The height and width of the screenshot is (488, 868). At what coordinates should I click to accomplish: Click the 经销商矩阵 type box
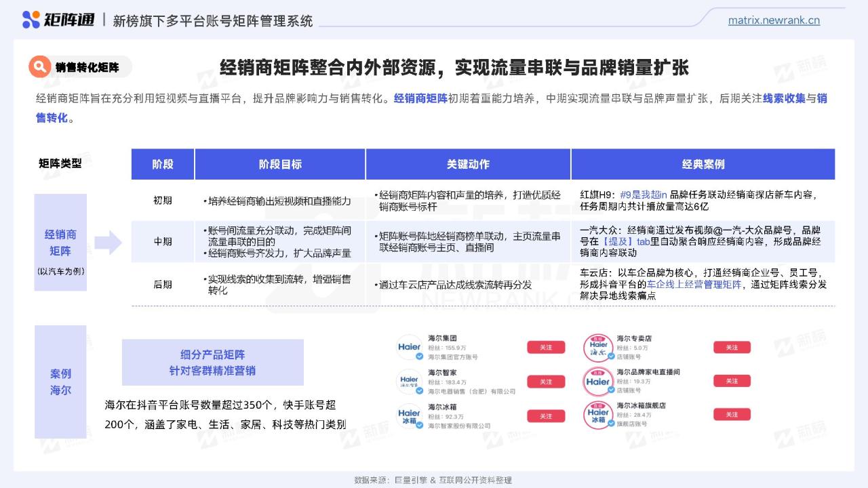pos(60,243)
